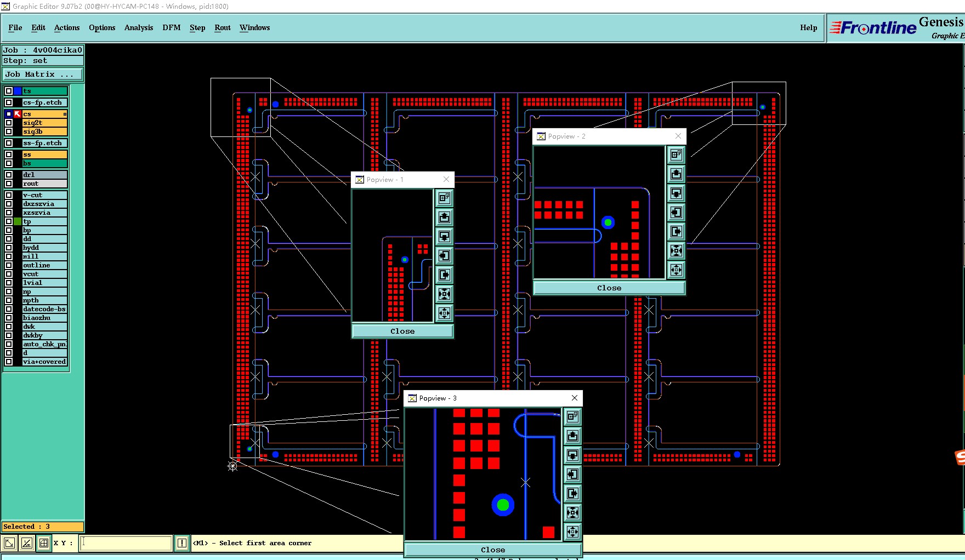This screenshot has width=965, height=560.
Task: Open the DFM menu
Action: coord(172,27)
